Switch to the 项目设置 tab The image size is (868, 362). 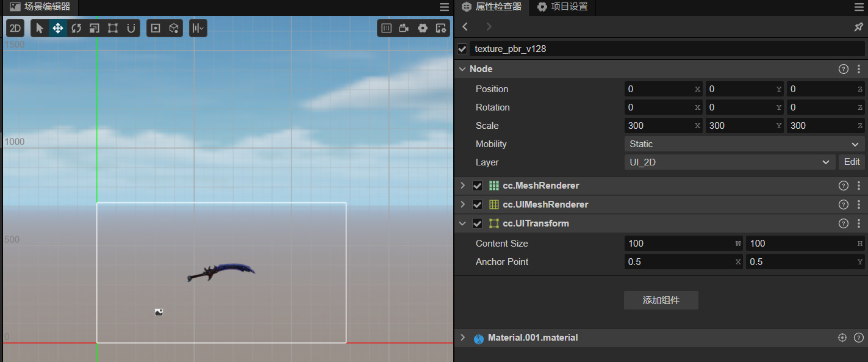coord(562,7)
